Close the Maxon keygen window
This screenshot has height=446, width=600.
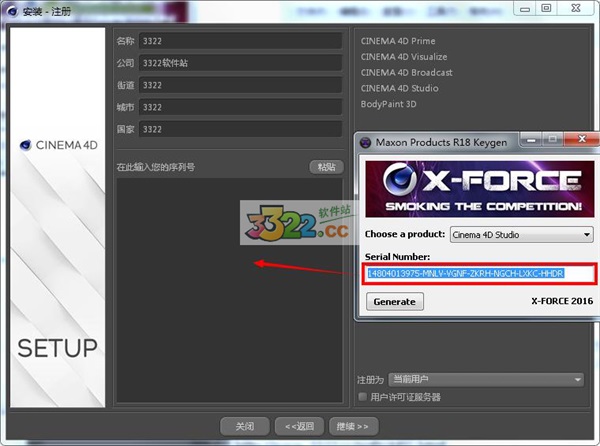point(582,139)
